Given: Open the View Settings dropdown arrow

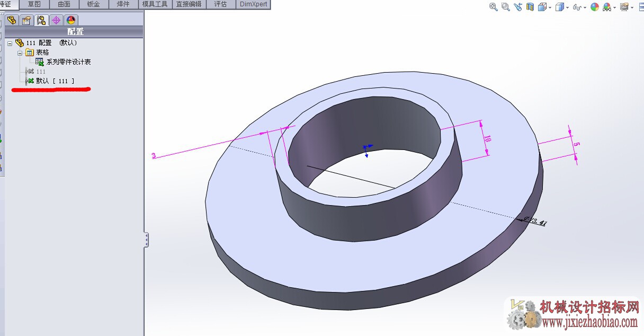Looking at the screenshot, I should click(632, 7).
